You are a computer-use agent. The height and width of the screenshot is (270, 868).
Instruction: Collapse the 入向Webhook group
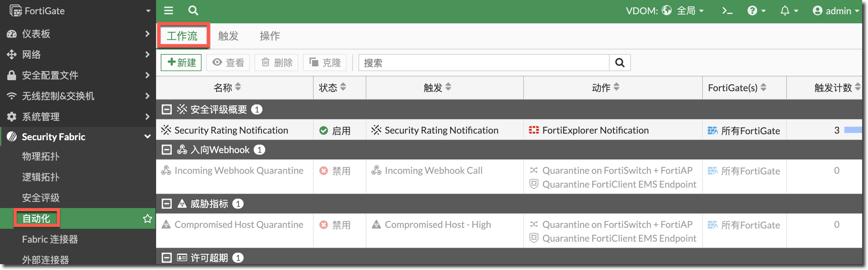coord(167,150)
